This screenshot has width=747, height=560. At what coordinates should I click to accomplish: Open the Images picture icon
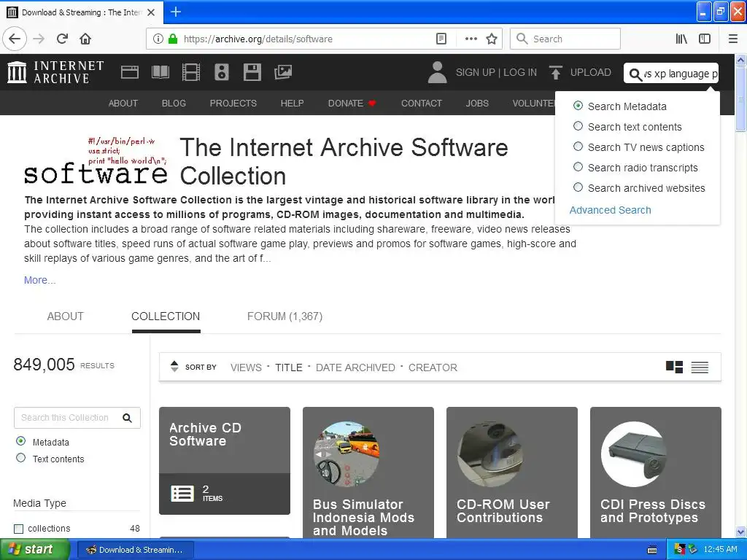click(283, 72)
